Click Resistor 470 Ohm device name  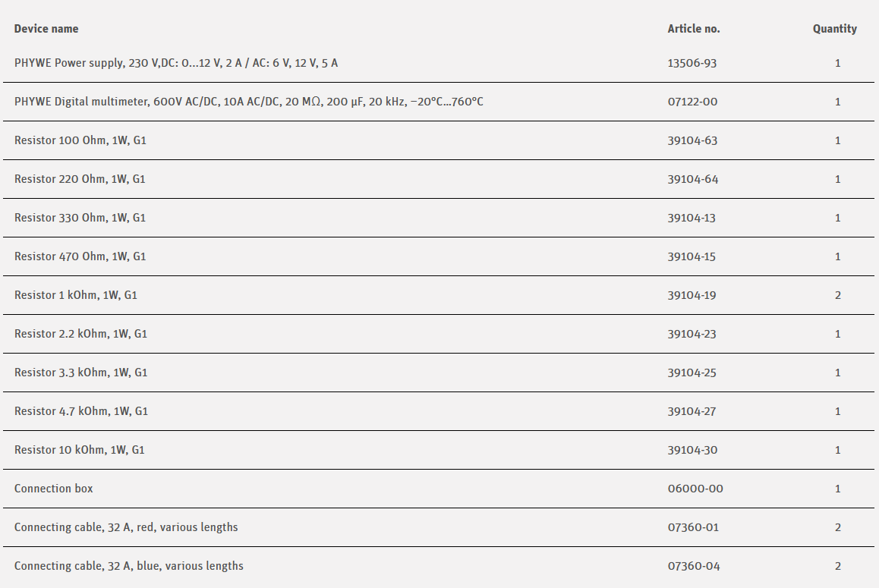click(x=80, y=256)
